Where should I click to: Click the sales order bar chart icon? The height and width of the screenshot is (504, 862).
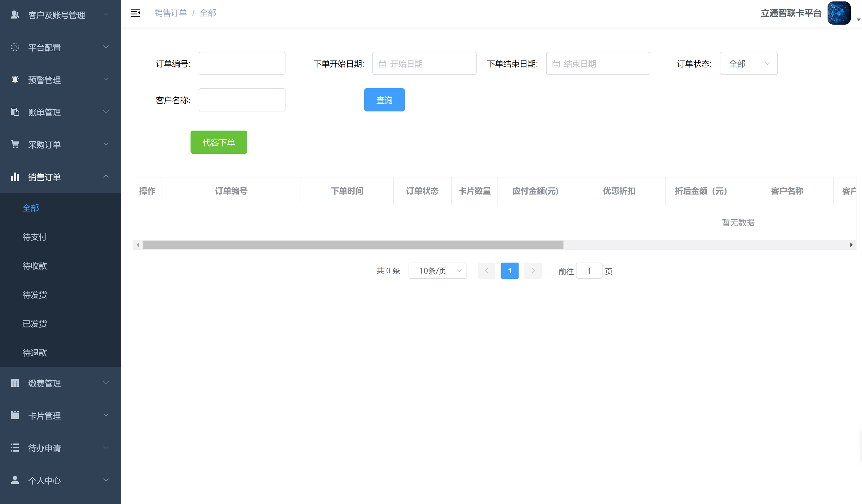point(15,176)
